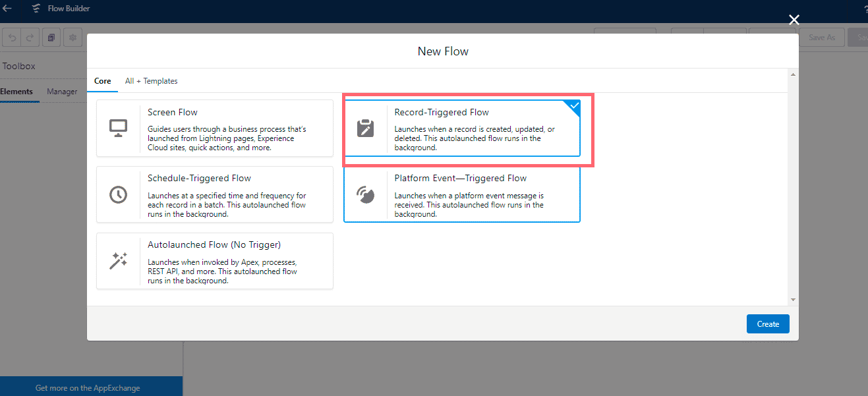The image size is (868, 396).
Task: Select the Platform Event—Triggered Flow title
Action: 461,178
